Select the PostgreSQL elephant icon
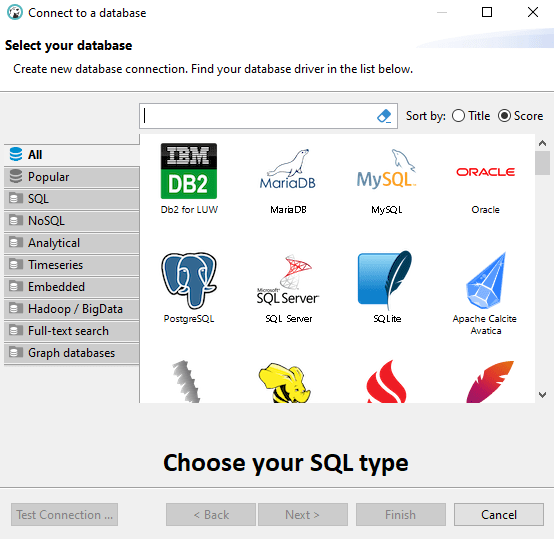 coord(189,280)
